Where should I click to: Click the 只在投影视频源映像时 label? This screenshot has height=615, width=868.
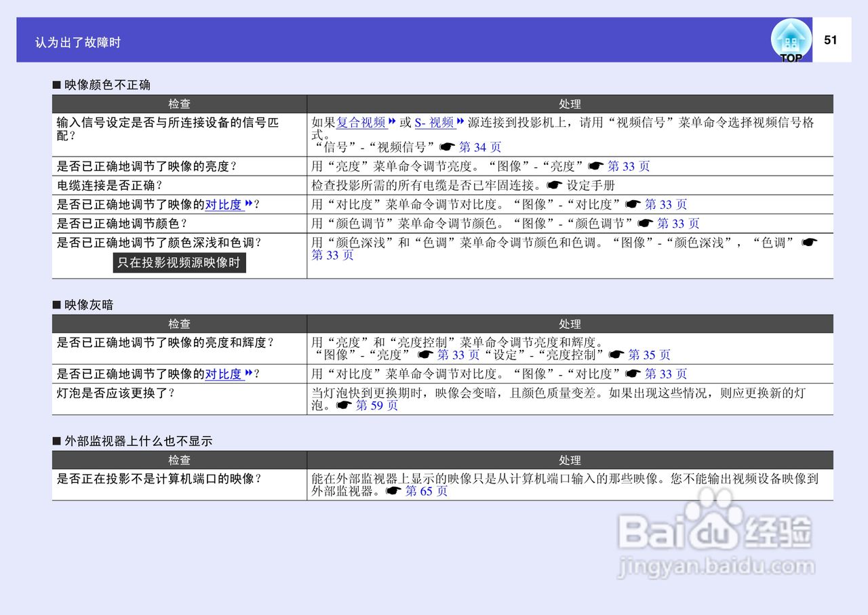tap(179, 262)
